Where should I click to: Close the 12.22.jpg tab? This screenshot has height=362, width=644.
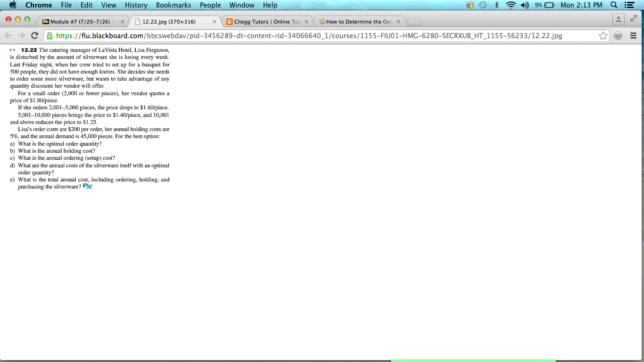click(x=215, y=21)
